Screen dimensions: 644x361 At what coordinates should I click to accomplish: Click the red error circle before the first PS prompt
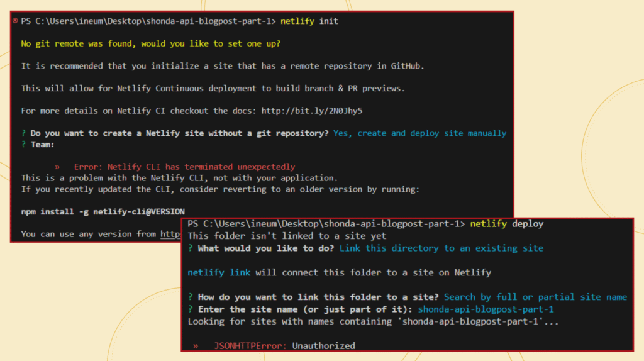click(x=15, y=21)
